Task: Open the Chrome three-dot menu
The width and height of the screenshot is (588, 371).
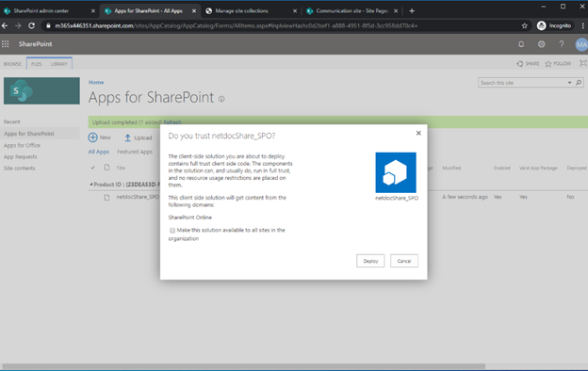Action: tap(582, 25)
